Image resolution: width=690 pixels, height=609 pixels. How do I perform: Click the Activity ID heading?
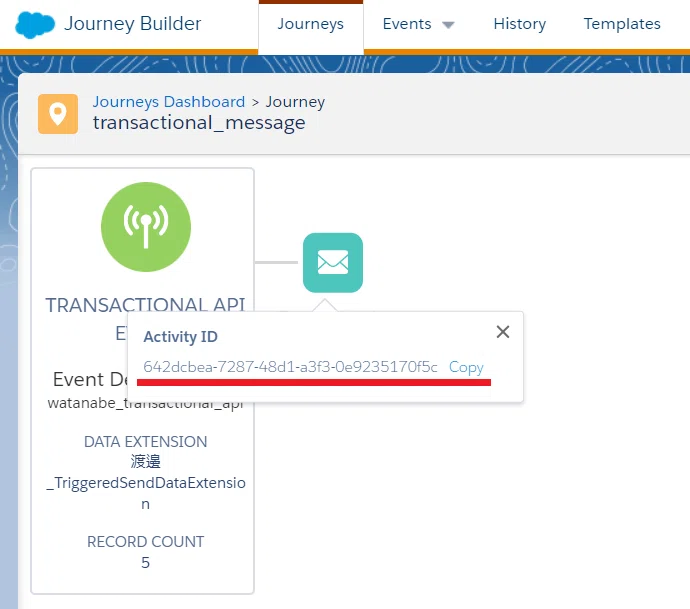(180, 337)
